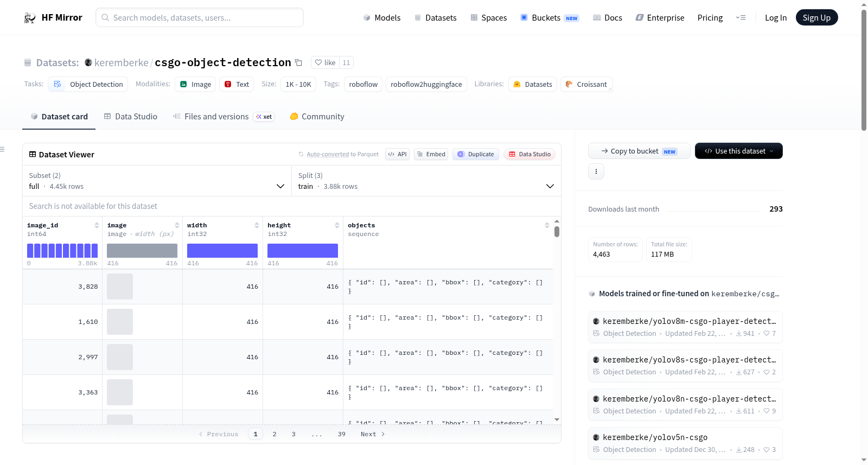Switch to the Data Studio tab

[131, 117]
